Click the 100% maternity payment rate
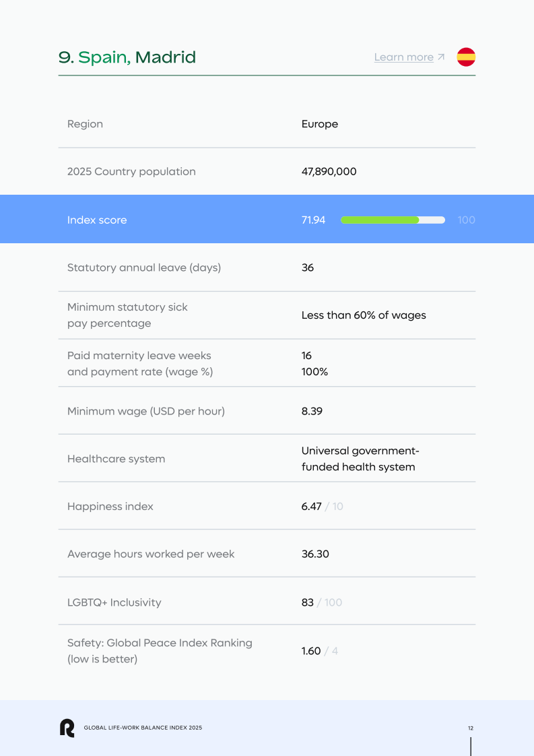534x756 pixels. (314, 372)
